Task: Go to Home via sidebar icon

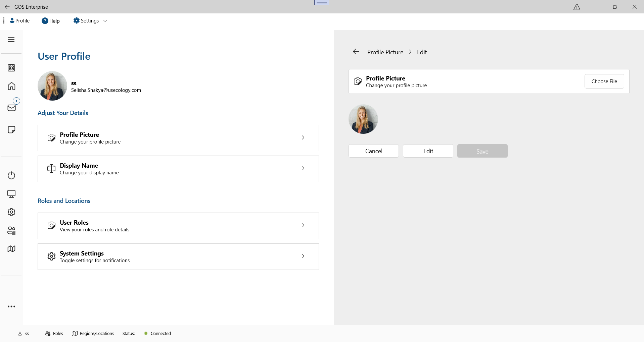Action: click(x=11, y=86)
